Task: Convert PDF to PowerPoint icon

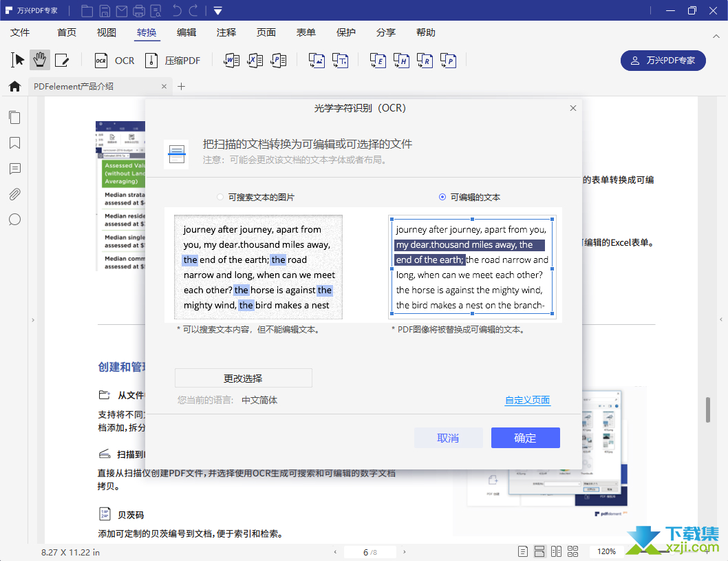Action: pyautogui.click(x=279, y=61)
